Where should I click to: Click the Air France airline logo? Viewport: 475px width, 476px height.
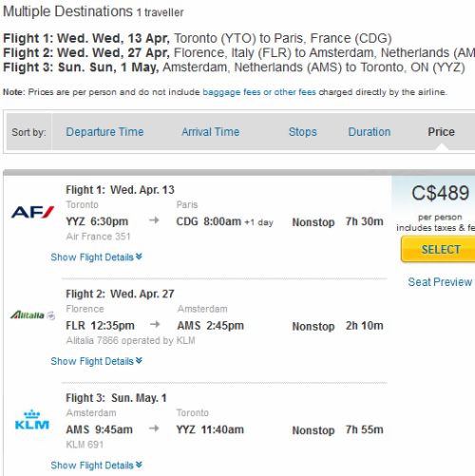(32, 212)
